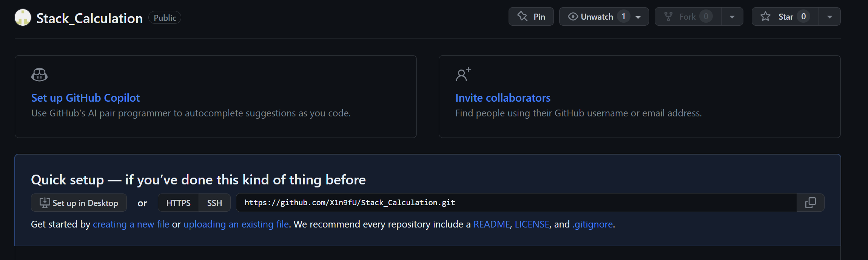Click the invite collaborators person icon

point(463,75)
